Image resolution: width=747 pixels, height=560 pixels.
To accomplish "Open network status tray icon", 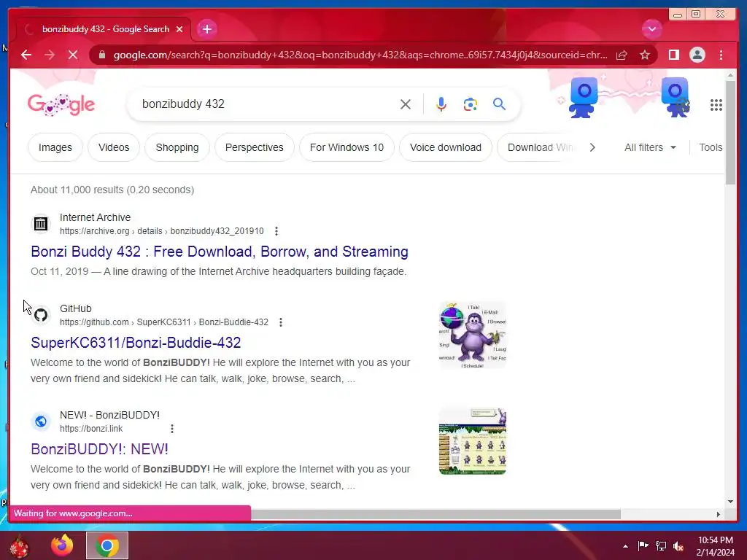I will [x=661, y=545].
